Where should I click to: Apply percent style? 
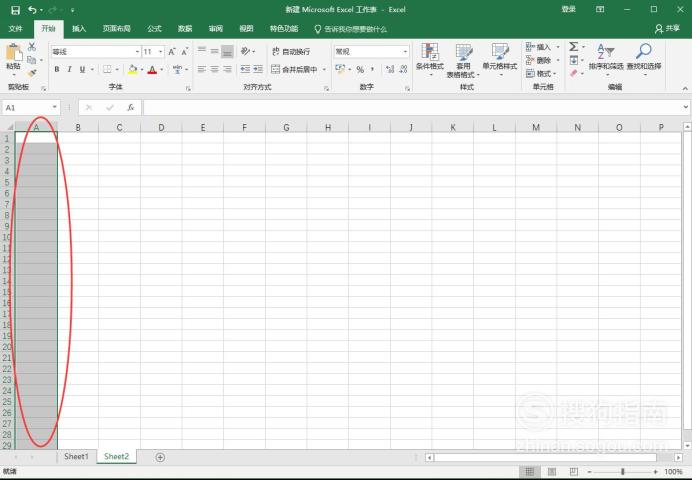[x=361, y=69]
